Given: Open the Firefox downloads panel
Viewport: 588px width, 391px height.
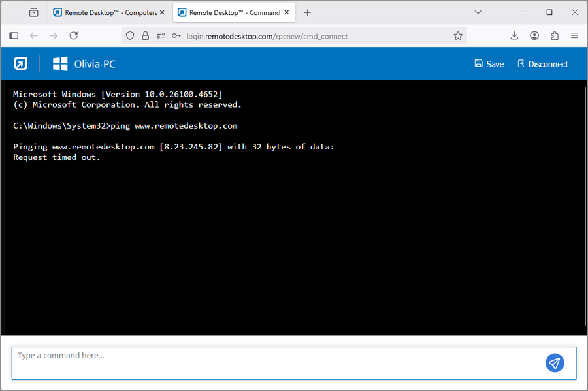Looking at the screenshot, I should (514, 36).
